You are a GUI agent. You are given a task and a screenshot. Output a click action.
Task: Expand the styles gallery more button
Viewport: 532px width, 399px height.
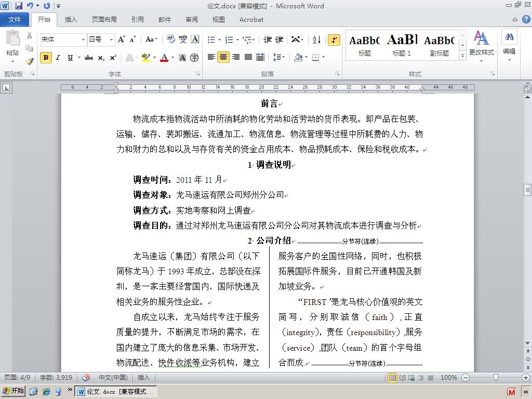(462, 56)
